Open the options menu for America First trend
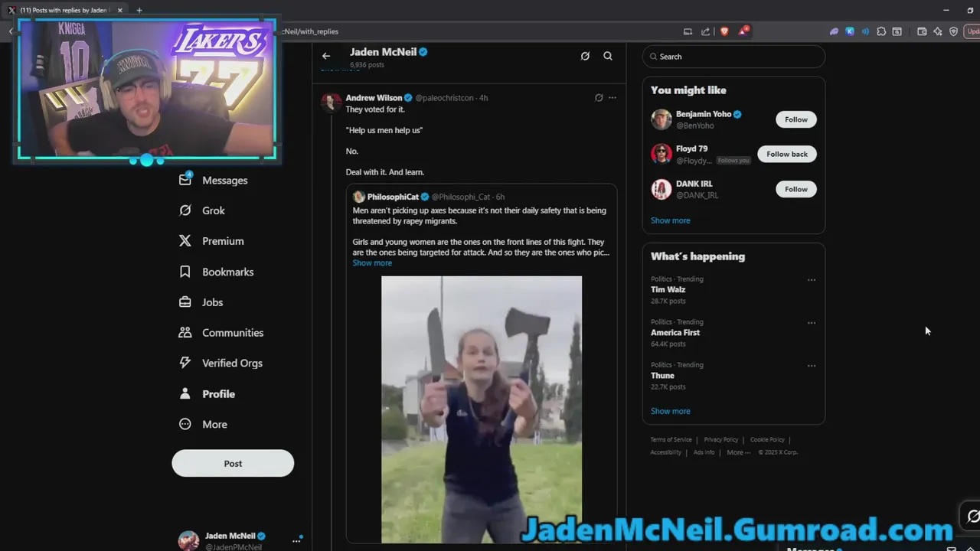Screen dimensions: 980x551 (812, 323)
